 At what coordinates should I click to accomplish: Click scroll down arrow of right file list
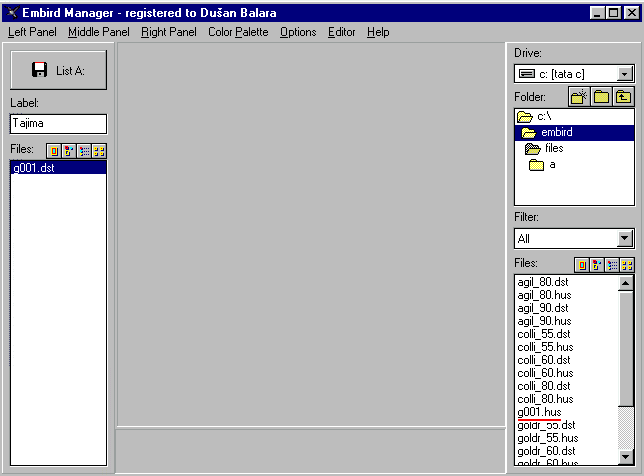click(626, 456)
